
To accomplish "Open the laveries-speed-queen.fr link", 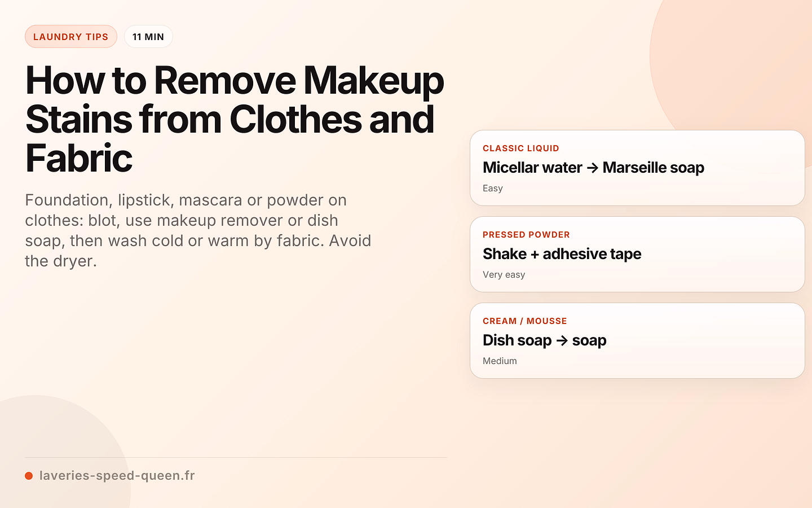I will coord(117,475).
